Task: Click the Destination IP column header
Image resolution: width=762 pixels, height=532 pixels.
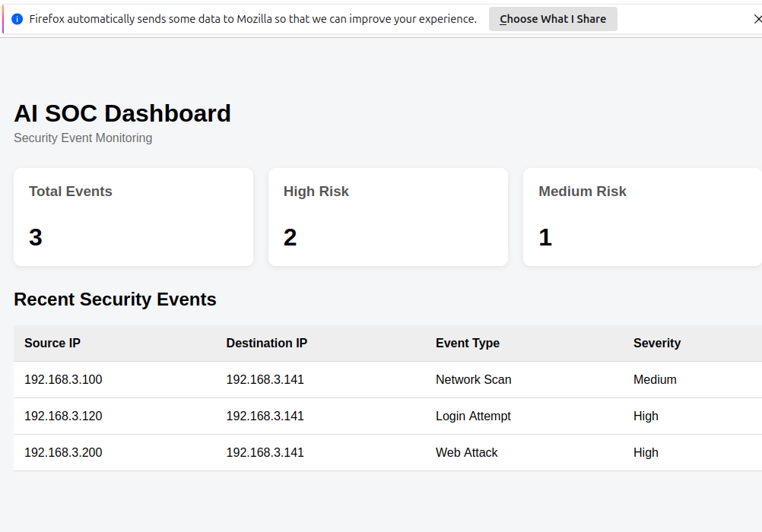Action: (267, 343)
